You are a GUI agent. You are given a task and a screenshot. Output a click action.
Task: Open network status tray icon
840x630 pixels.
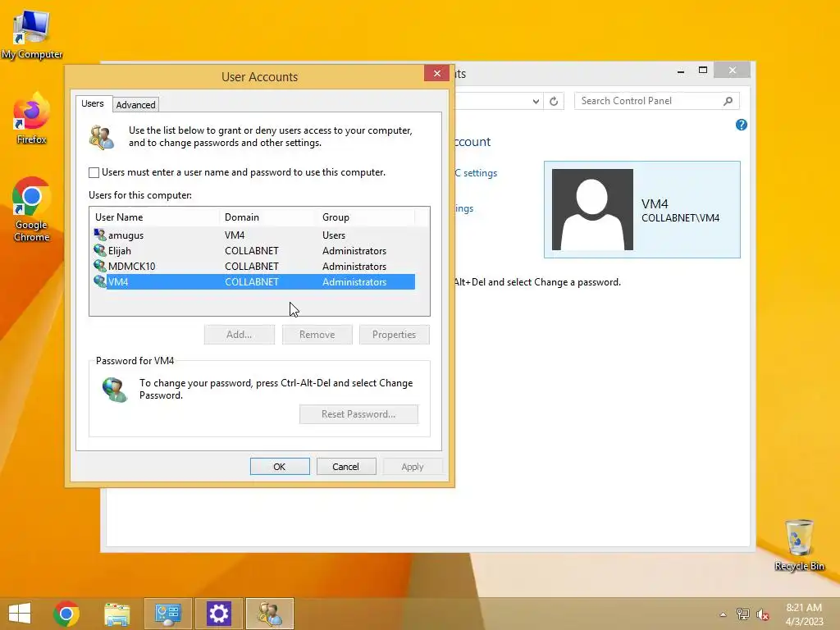click(x=742, y=614)
